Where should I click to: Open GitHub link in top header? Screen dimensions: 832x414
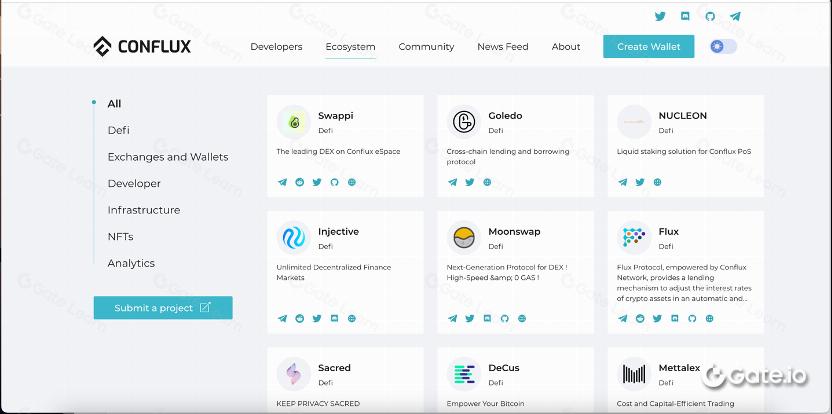coord(710,16)
